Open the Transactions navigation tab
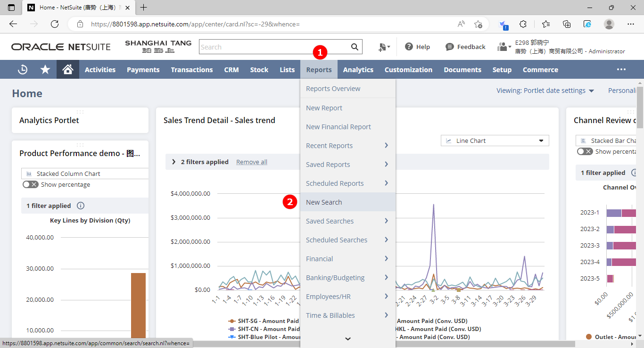The height and width of the screenshot is (348, 644). [x=192, y=70]
